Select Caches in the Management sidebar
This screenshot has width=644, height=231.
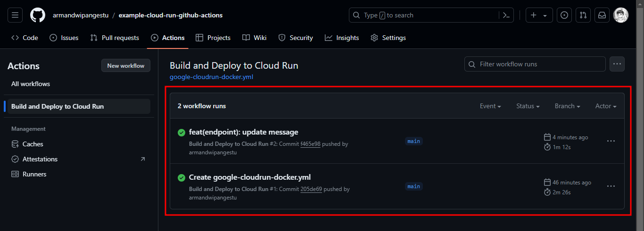[33, 144]
